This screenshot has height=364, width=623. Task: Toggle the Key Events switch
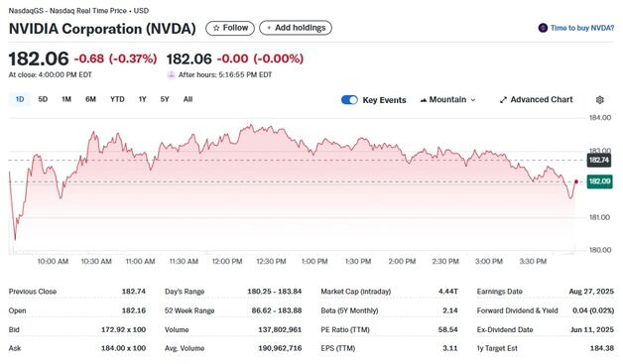coord(349,100)
